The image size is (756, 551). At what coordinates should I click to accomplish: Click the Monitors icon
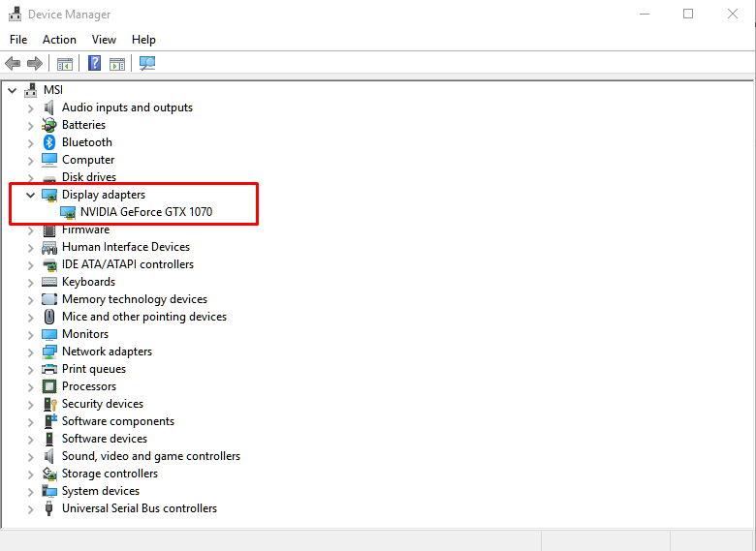pos(49,334)
